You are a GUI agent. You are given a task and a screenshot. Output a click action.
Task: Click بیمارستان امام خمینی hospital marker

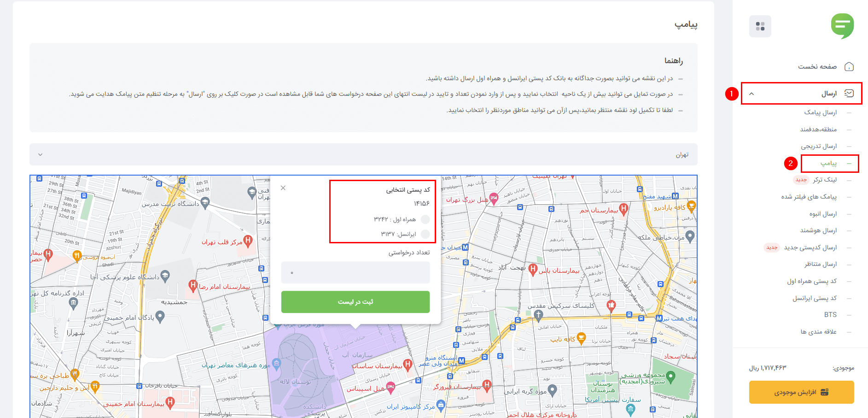(170, 403)
